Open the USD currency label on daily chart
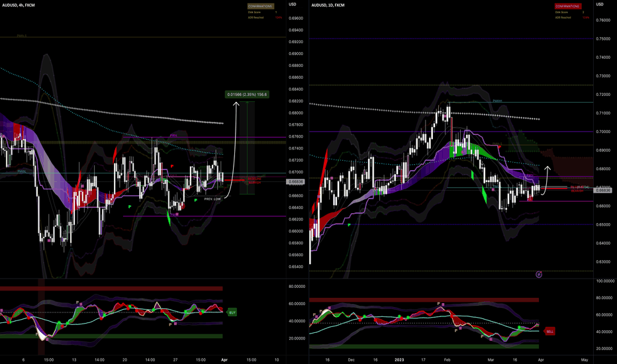This screenshot has width=617, height=364. pyautogui.click(x=599, y=5)
